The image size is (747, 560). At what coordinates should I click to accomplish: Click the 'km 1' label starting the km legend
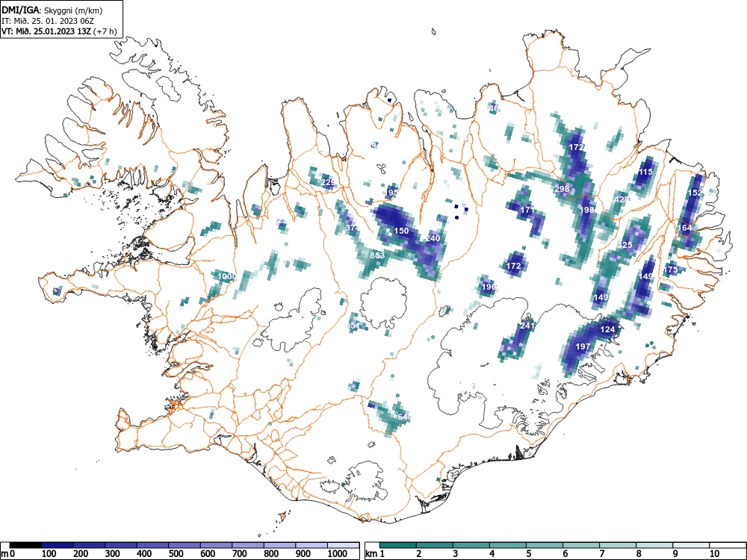click(375, 553)
